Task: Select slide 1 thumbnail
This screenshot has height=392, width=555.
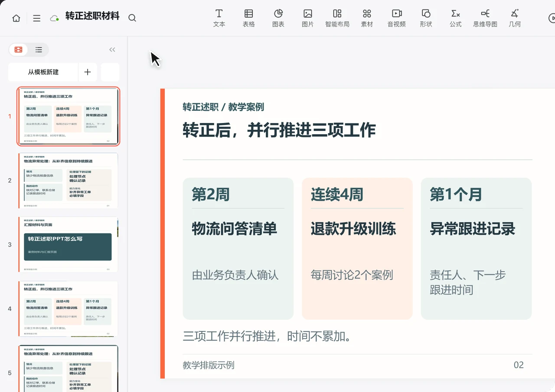Action: point(69,116)
